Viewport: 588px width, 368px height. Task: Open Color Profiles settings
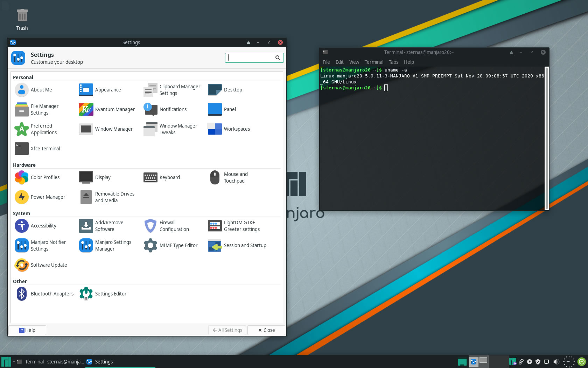(x=37, y=177)
